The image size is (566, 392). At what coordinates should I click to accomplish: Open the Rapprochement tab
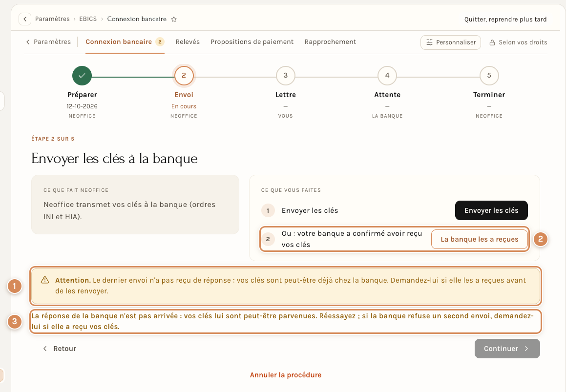(x=330, y=42)
